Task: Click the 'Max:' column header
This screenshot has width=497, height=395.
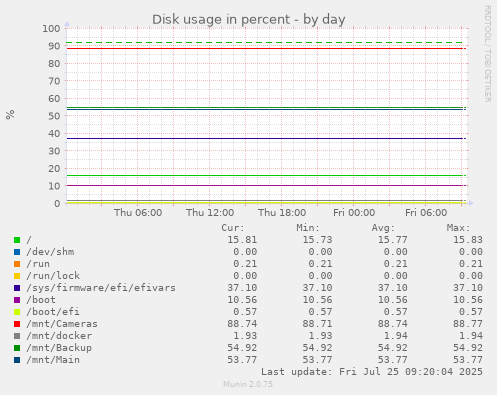Action: (458, 228)
